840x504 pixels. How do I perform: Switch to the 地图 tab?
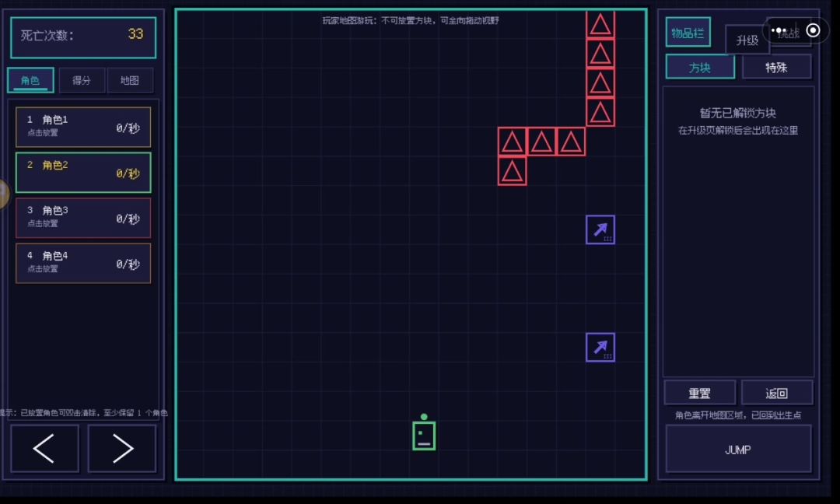(130, 80)
